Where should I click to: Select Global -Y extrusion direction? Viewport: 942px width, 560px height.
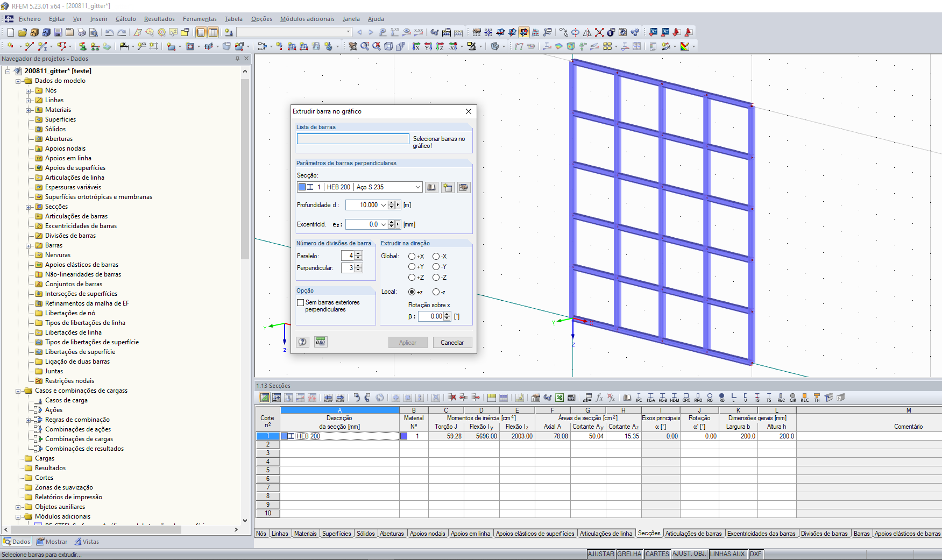pos(436,267)
